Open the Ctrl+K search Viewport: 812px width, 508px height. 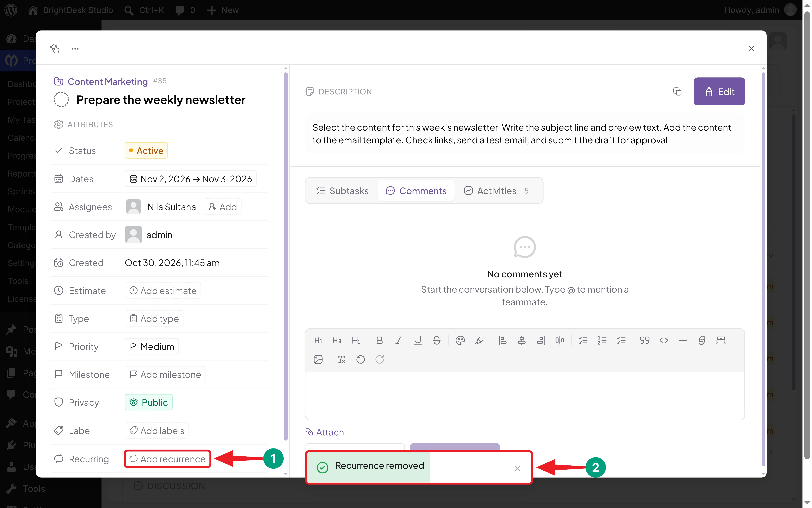pyautogui.click(x=144, y=10)
